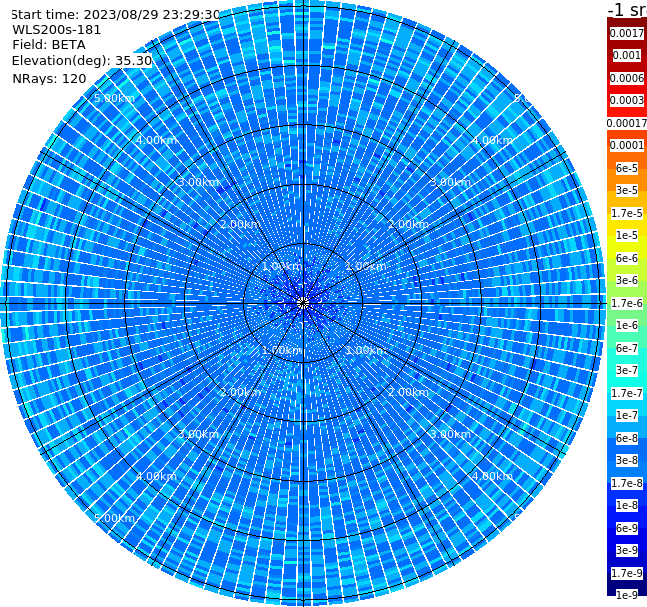Select the northeast 2.00km ring label
This screenshot has width=647, height=607.
(x=408, y=224)
